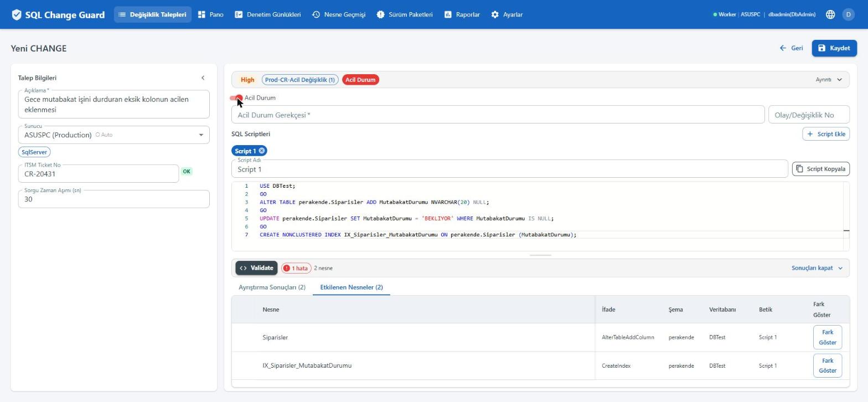This screenshot has width=868, height=402.
Task: Switch to Ayrıştırma Sonuçları tab
Action: pos(272,287)
